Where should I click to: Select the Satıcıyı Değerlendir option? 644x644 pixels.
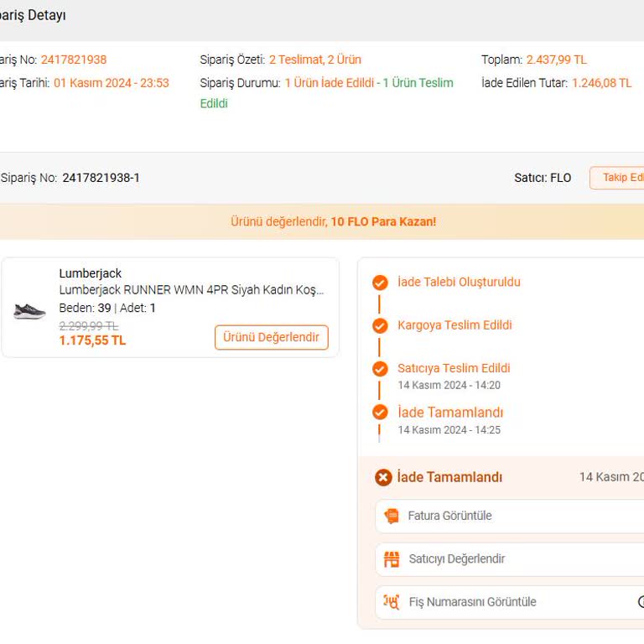point(509,559)
